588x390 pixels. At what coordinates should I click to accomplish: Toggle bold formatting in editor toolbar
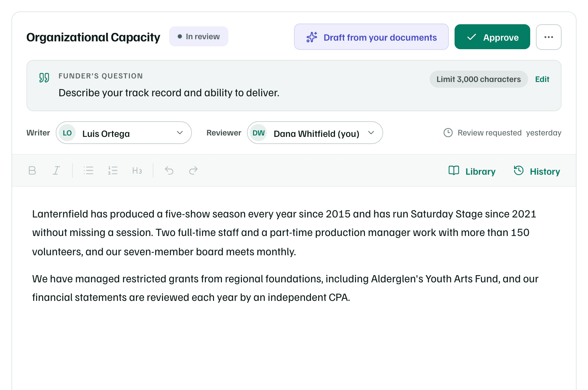tap(32, 170)
